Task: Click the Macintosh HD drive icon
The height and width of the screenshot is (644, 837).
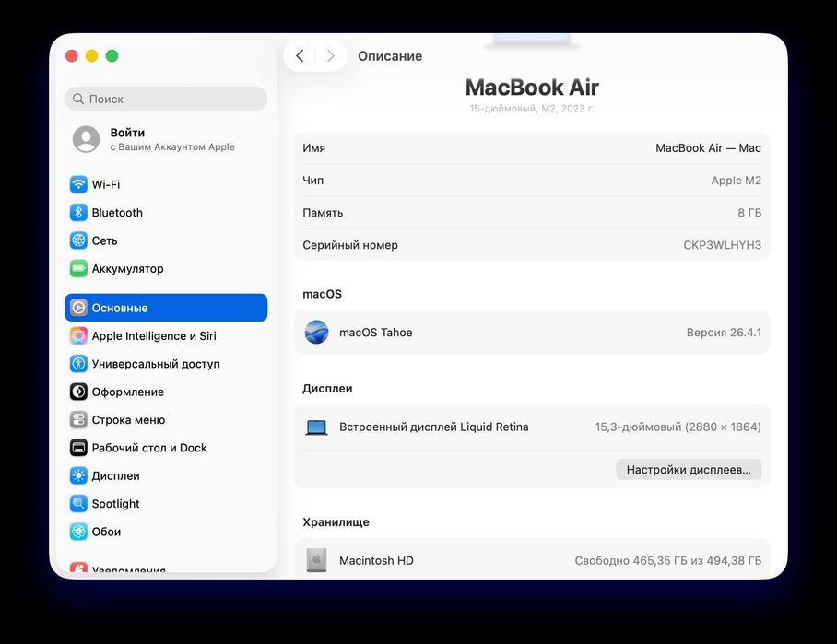Action: 316,561
